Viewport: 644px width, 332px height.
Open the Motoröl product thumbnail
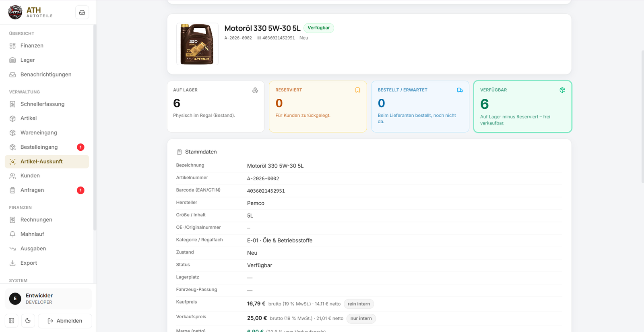[197, 44]
